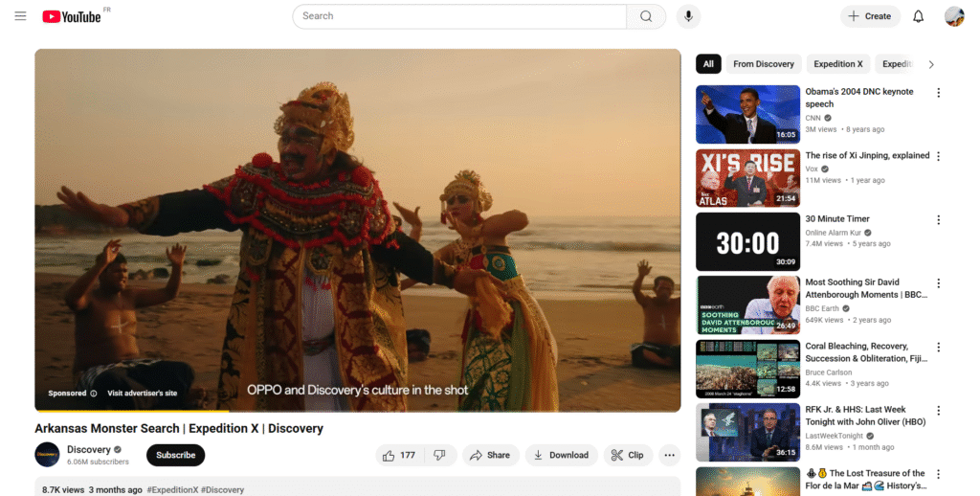
Task: Open the 30 Minute Timer video thumbnail
Action: tap(747, 242)
